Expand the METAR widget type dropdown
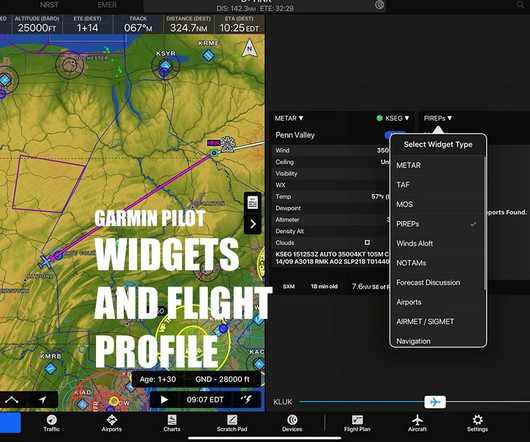 click(x=289, y=118)
